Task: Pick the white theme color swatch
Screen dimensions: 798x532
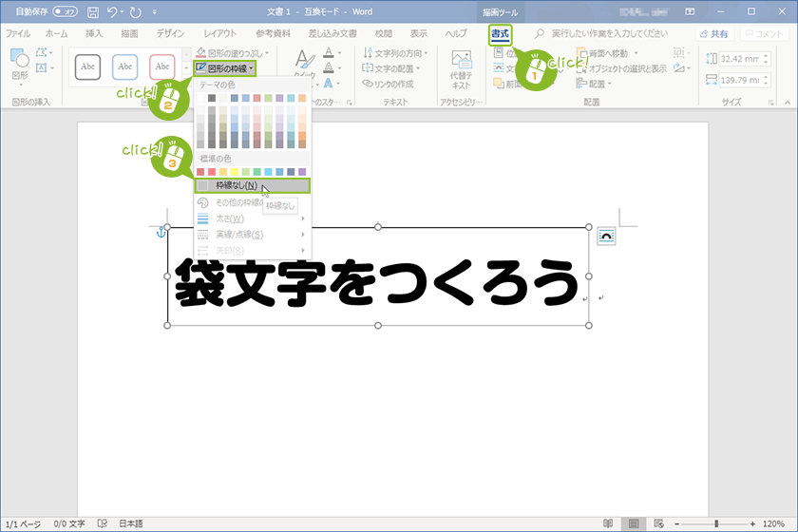Action: click(x=200, y=98)
